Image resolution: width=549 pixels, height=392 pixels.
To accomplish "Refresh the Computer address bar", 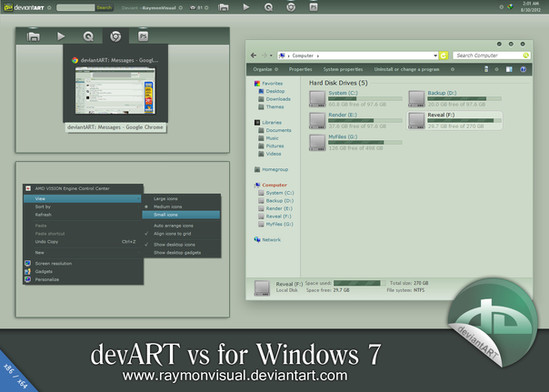I will click(444, 55).
